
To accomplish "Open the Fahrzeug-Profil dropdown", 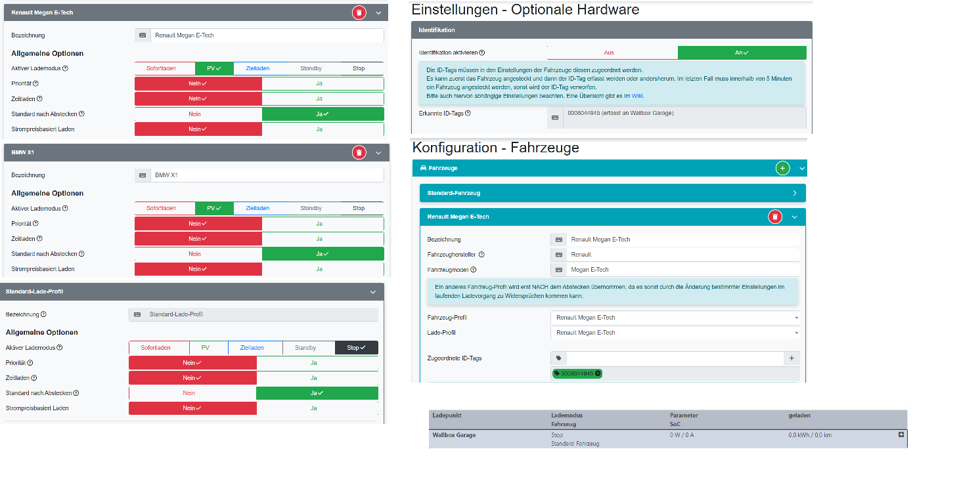I will coord(676,318).
